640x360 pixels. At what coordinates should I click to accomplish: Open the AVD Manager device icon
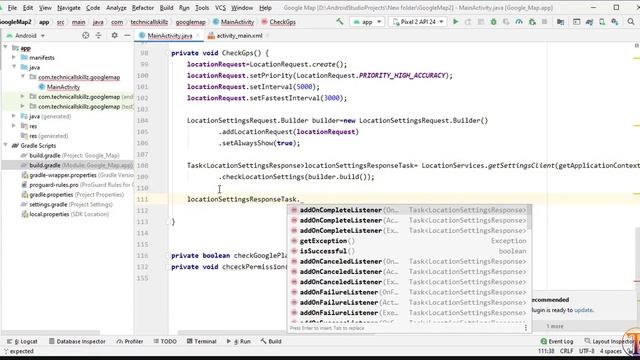tap(602, 22)
